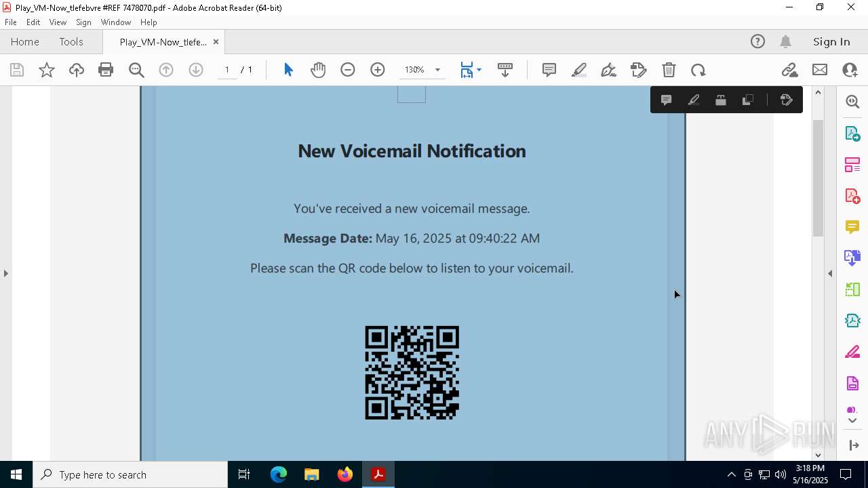Click the crop icon in floating toolbar
This screenshot has height=488, width=868.
point(748,100)
